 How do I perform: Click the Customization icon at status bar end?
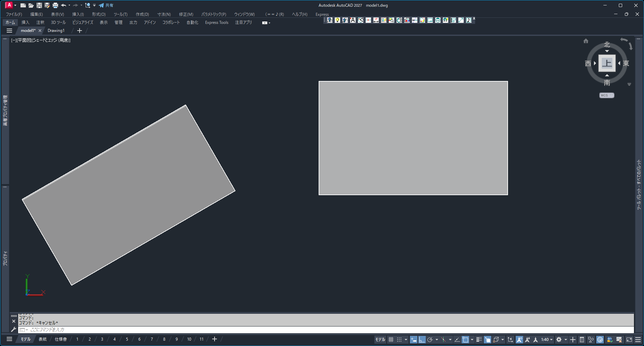point(638,340)
